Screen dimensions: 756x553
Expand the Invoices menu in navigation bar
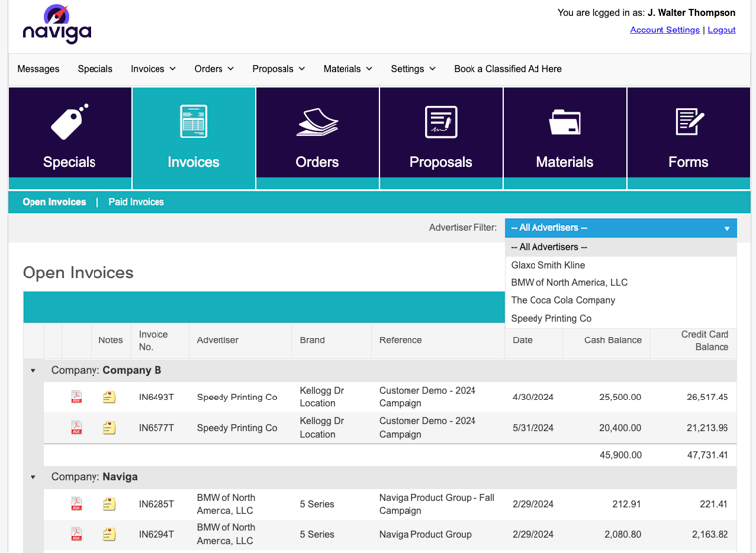pyautogui.click(x=154, y=69)
